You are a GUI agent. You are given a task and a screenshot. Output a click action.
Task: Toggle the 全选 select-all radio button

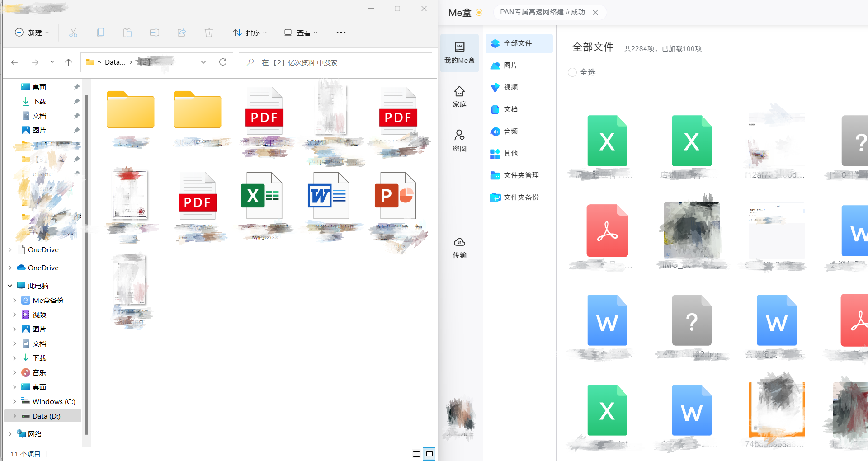click(572, 72)
